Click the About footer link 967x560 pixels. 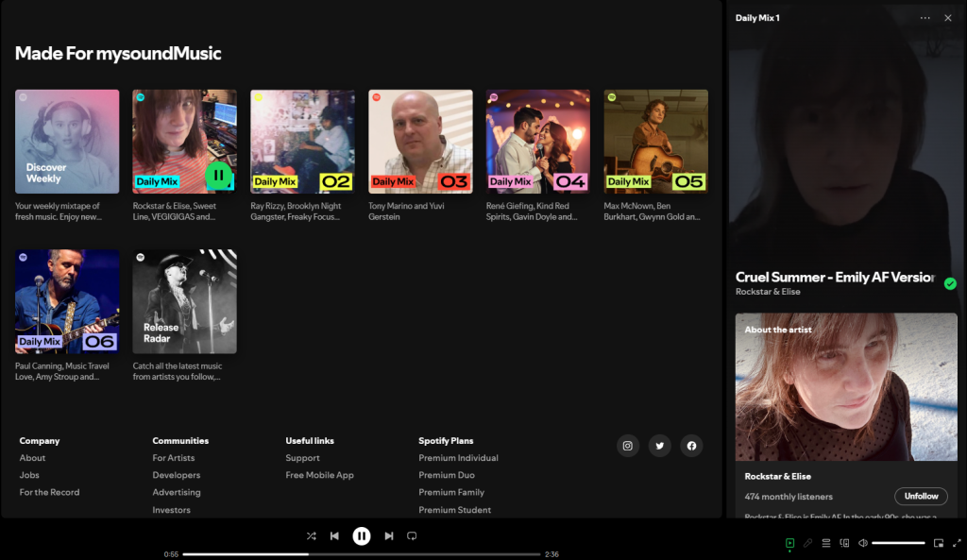pyautogui.click(x=32, y=458)
